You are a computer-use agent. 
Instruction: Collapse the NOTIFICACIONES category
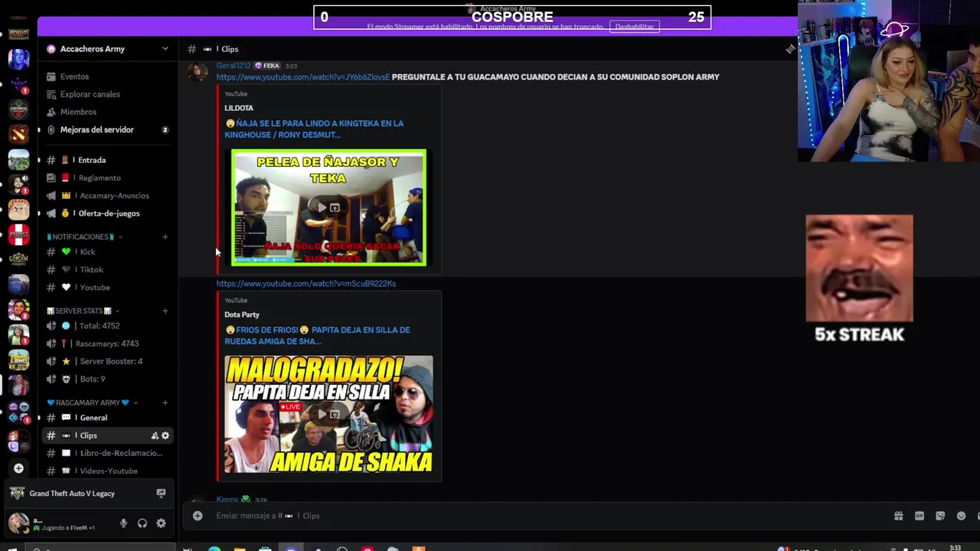click(84, 237)
